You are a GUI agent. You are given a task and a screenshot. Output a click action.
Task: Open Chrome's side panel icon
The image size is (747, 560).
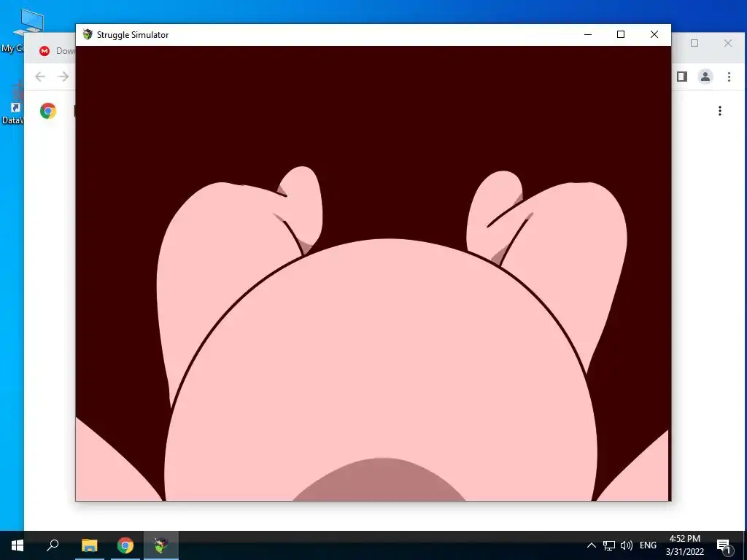coord(682,77)
